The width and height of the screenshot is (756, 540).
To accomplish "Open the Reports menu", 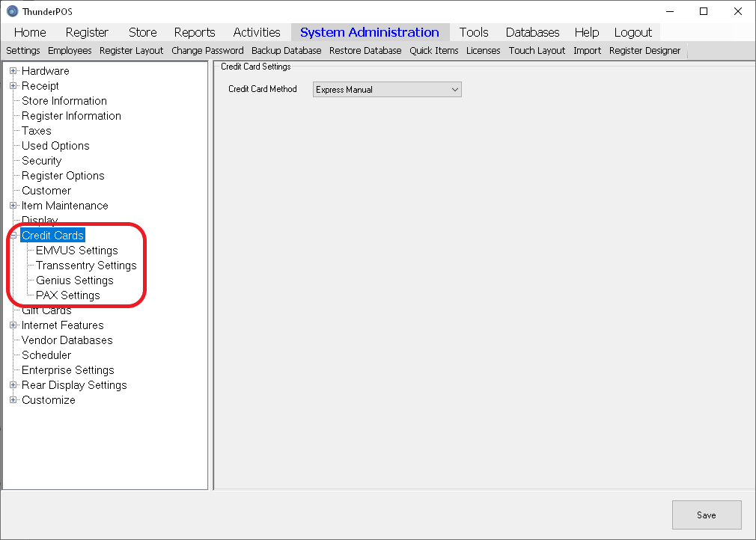I will point(195,32).
